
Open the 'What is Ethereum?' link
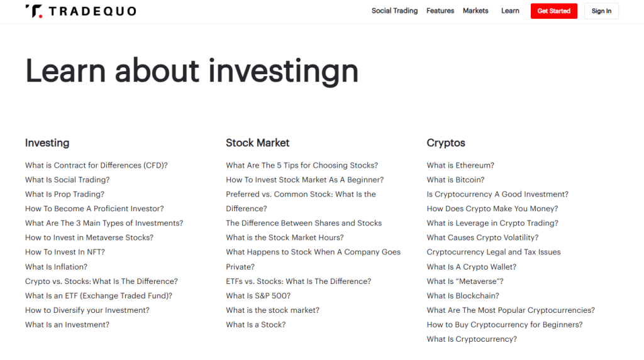460,165
